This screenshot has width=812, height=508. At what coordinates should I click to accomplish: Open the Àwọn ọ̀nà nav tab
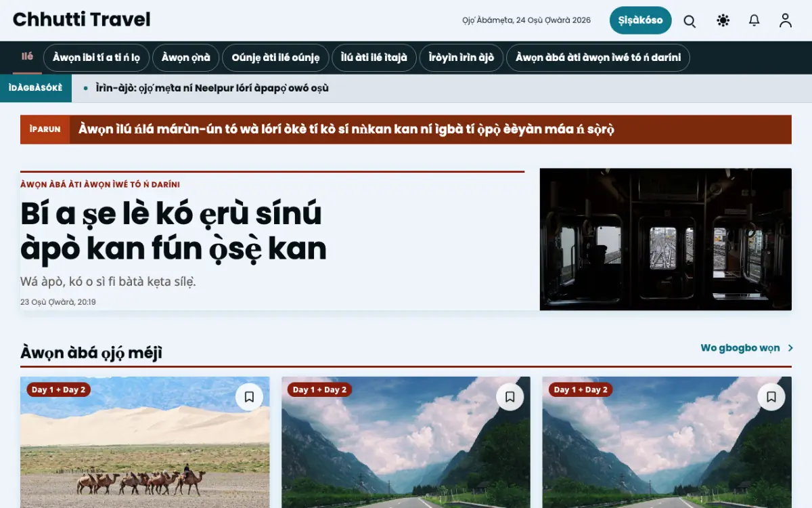pos(186,58)
